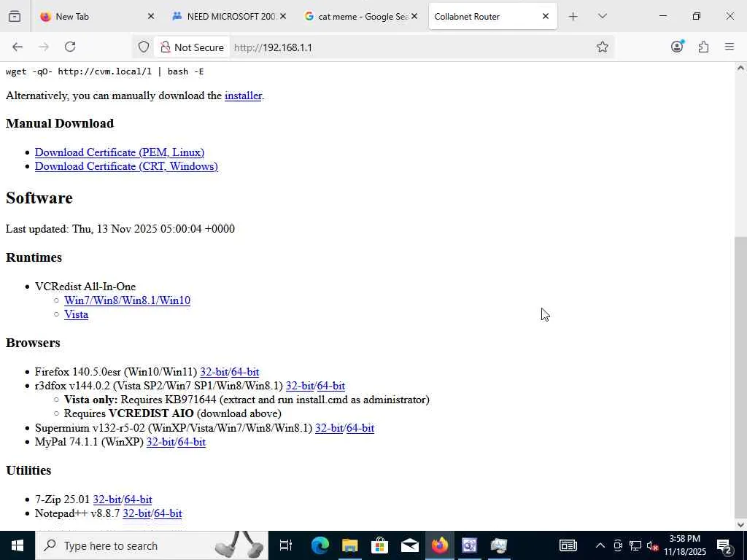
Task: Open News and interests taskbar icon
Action: 568,545
